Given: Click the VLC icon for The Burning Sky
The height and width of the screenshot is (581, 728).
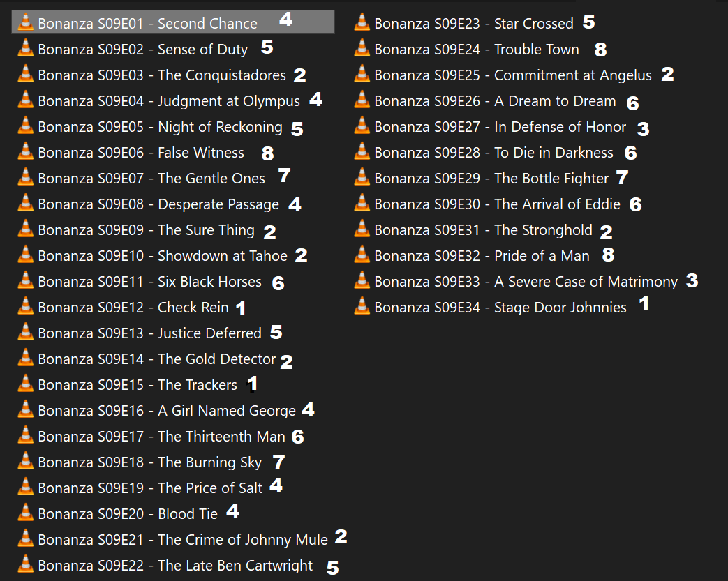Looking at the screenshot, I should click(26, 461).
